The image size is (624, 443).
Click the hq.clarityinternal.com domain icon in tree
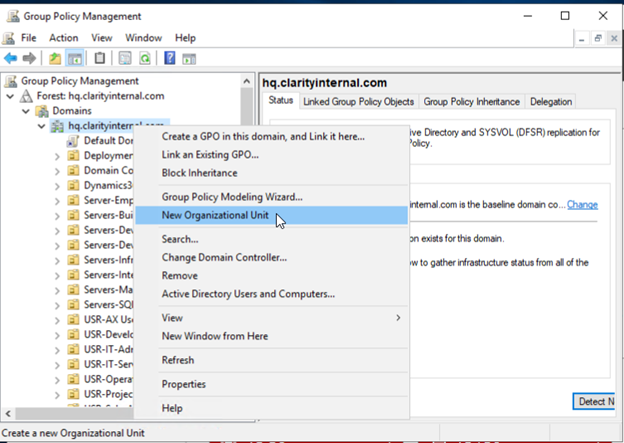(57, 126)
